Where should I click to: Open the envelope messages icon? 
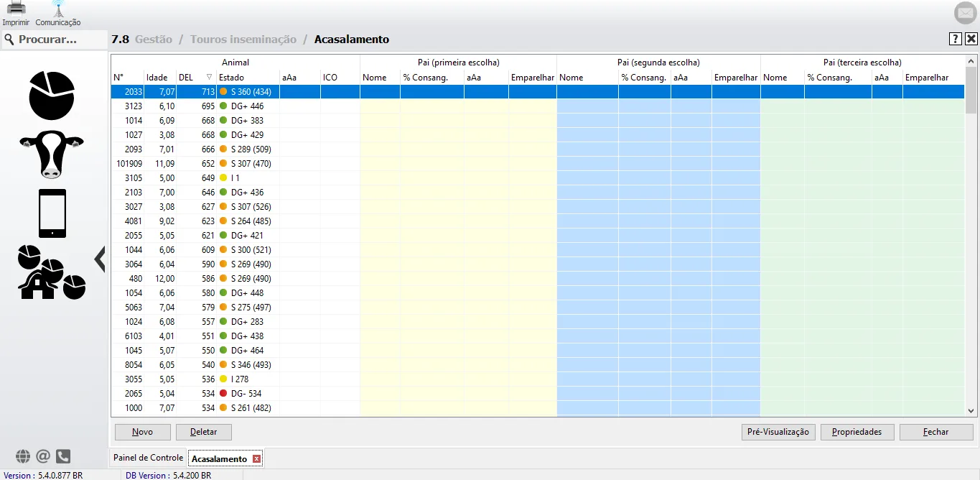[x=965, y=13]
